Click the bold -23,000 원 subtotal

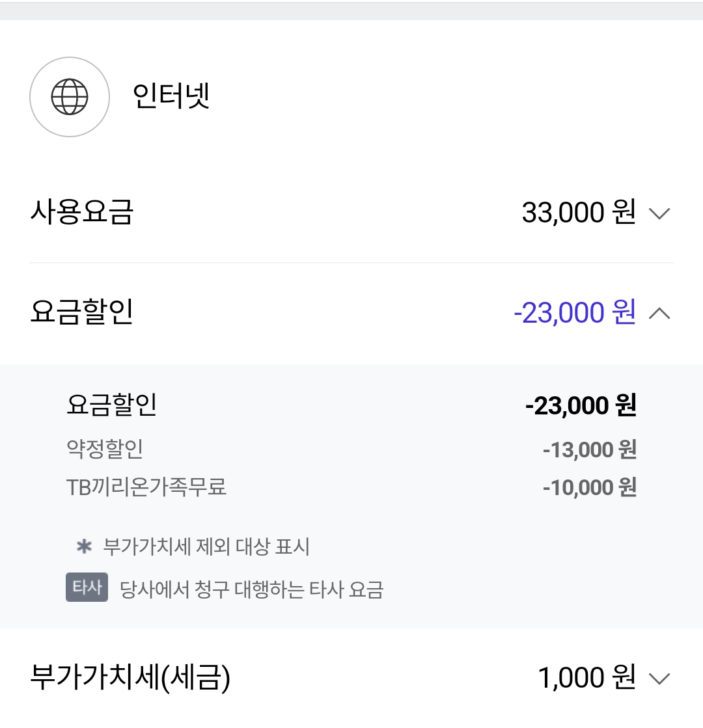(x=581, y=406)
